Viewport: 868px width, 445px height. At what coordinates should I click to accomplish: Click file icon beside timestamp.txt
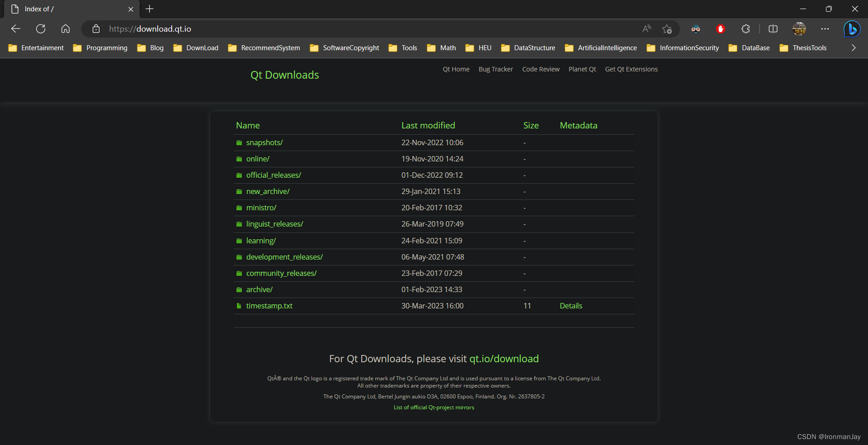click(239, 306)
